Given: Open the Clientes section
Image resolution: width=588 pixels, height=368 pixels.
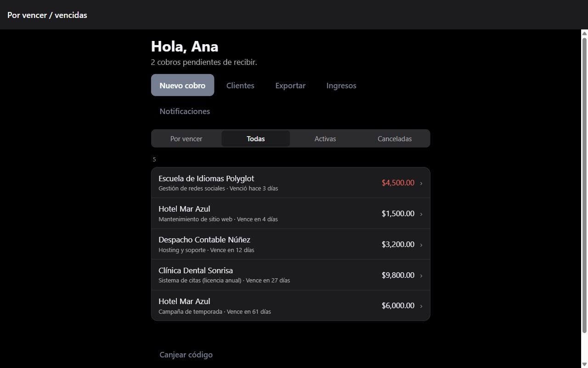Looking at the screenshot, I should 240,85.
